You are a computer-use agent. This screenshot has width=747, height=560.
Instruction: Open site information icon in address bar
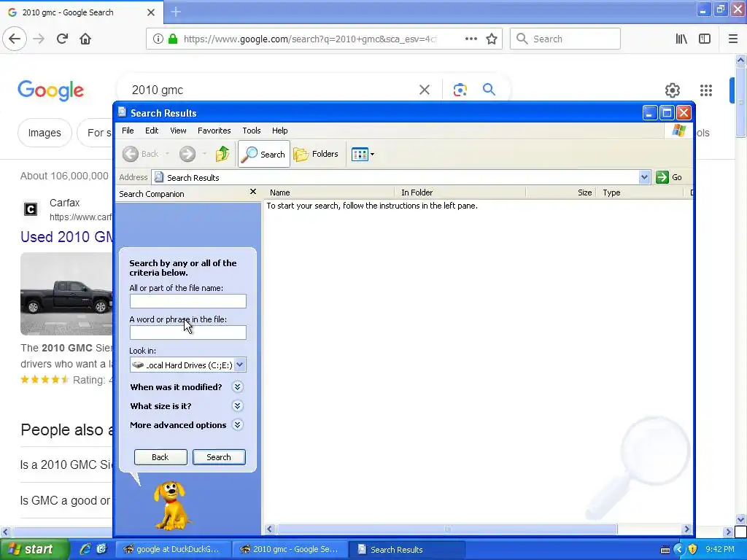pos(158,39)
